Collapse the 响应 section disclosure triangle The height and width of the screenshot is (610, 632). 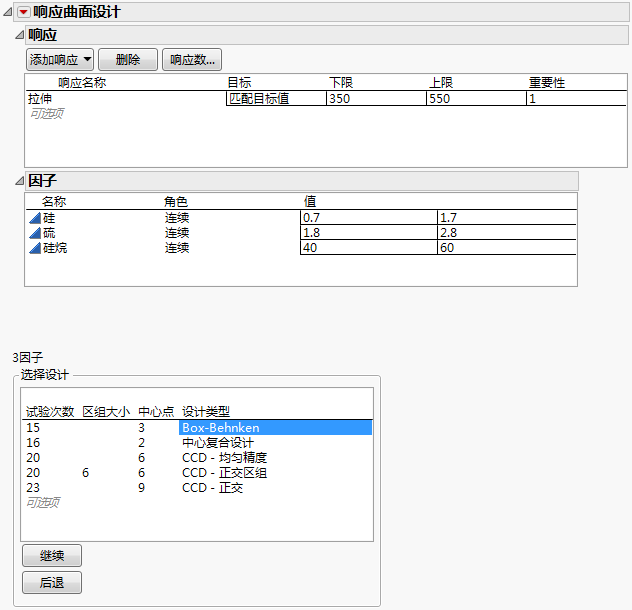point(19,35)
